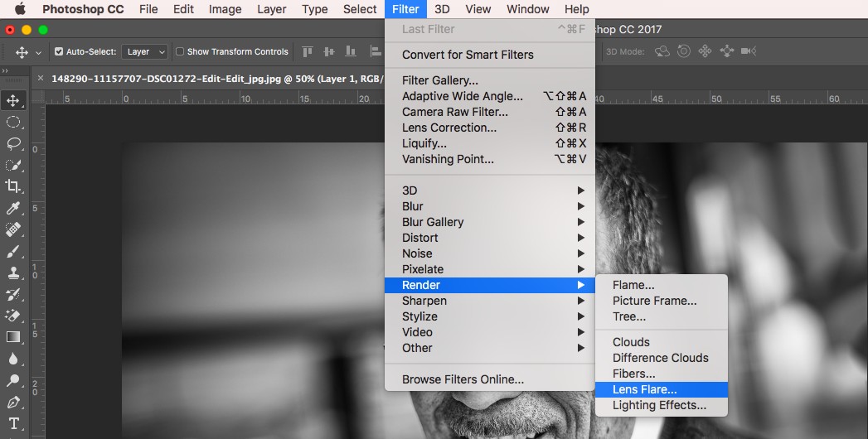Select the Clone Stamp tool

pos(13,273)
